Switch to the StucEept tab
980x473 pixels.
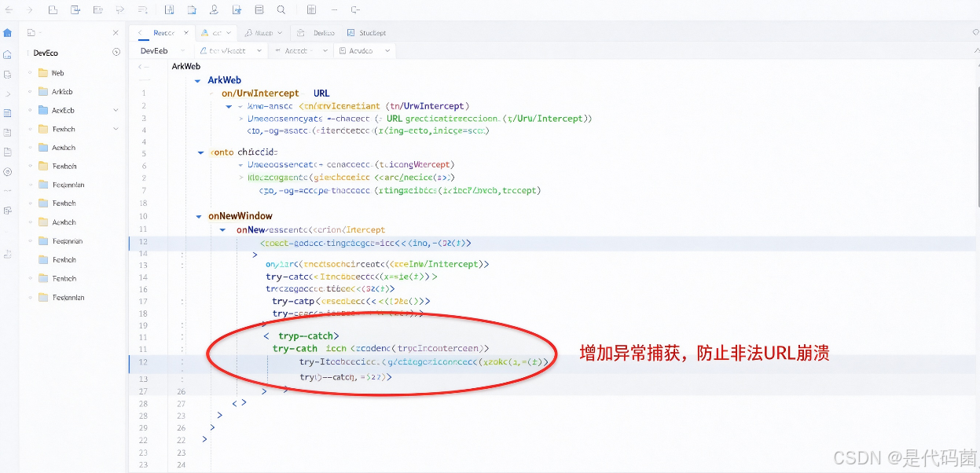click(369, 33)
